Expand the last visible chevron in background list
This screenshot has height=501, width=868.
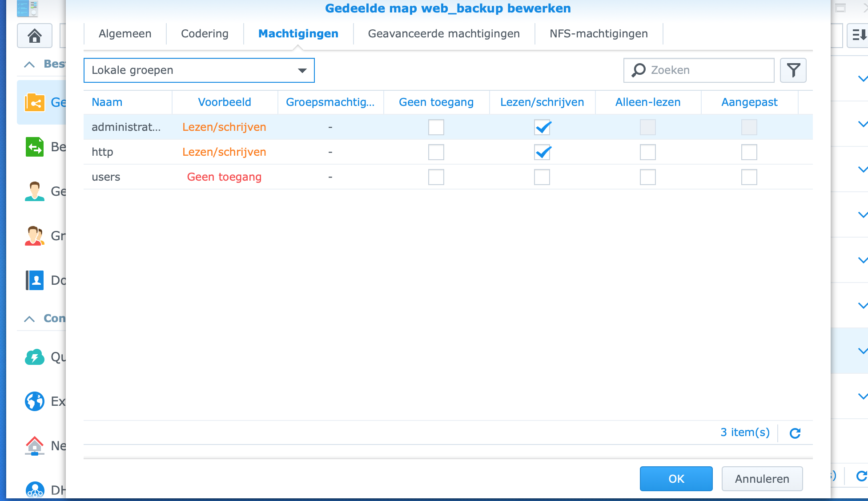click(x=862, y=396)
